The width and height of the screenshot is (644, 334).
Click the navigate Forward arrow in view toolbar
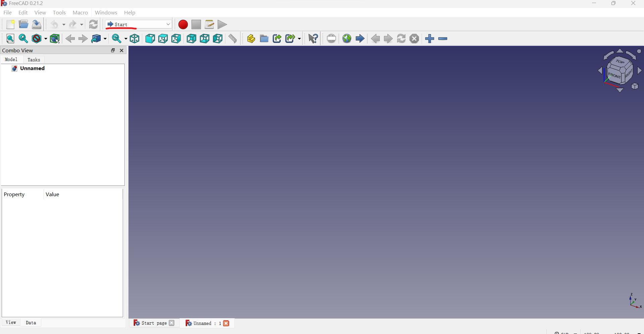(x=83, y=39)
